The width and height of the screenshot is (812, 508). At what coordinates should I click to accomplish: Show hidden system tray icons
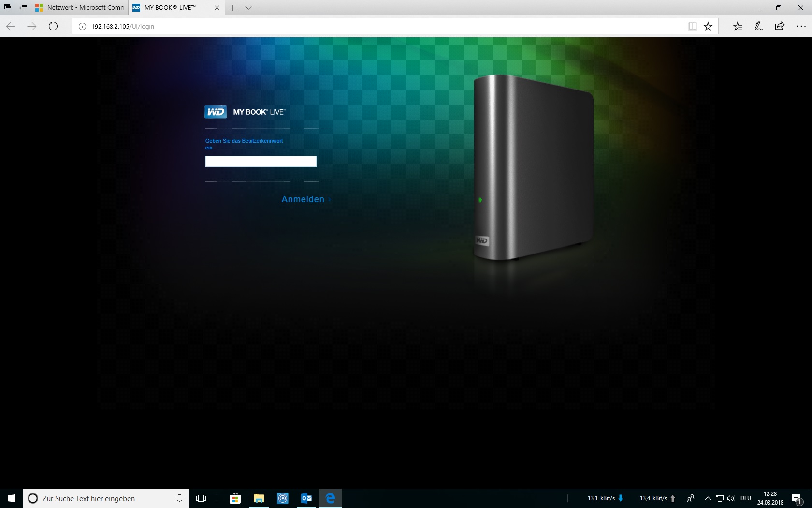pos(708,498)
